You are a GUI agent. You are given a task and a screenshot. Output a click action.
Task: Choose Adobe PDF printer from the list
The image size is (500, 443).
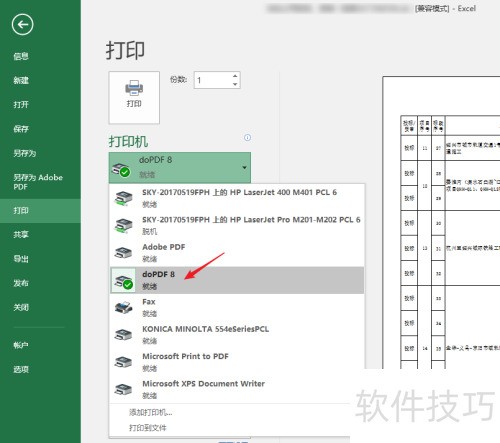(x=237, y=253)
